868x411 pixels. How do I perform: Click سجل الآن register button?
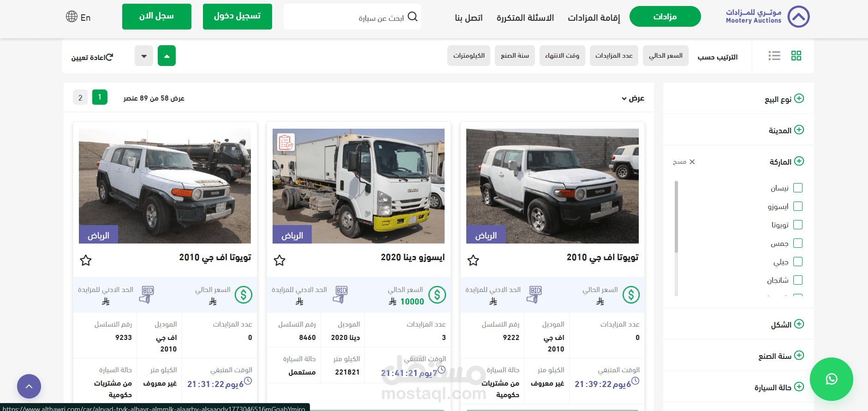pyautogui.click(x=157, y=17)
